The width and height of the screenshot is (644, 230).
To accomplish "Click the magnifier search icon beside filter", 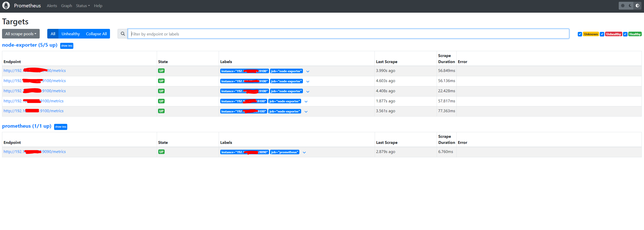I will 123,34.
